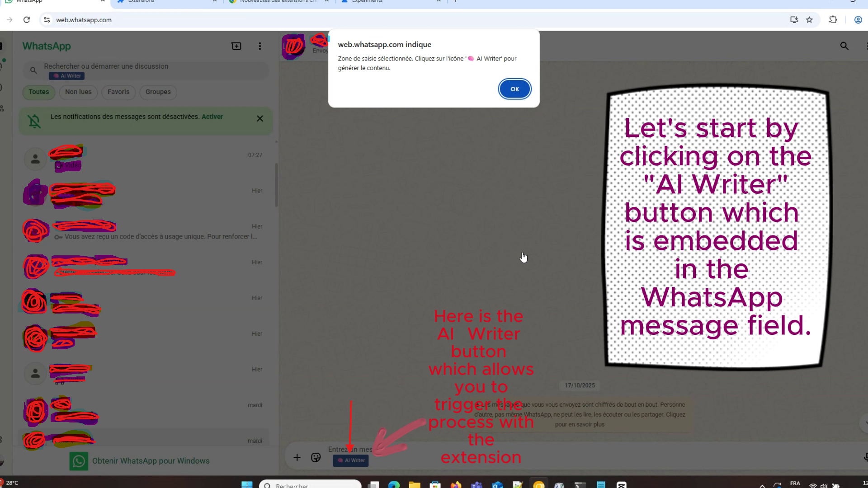The height and width of the screenshot is (488, 868).
Task: Open Obtenir WhatsApp pour Windows link
Action: [x=151, y=461]
